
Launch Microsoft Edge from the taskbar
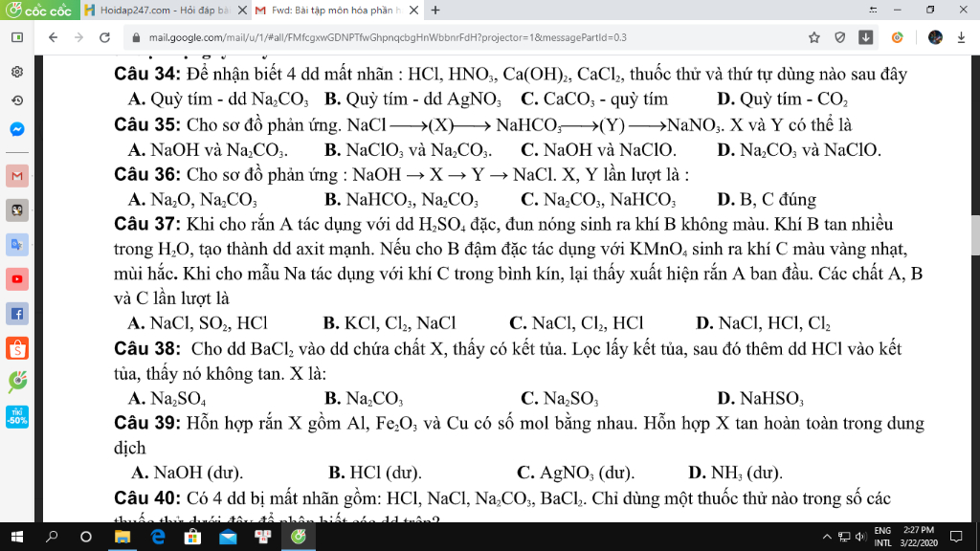[158, 537]
